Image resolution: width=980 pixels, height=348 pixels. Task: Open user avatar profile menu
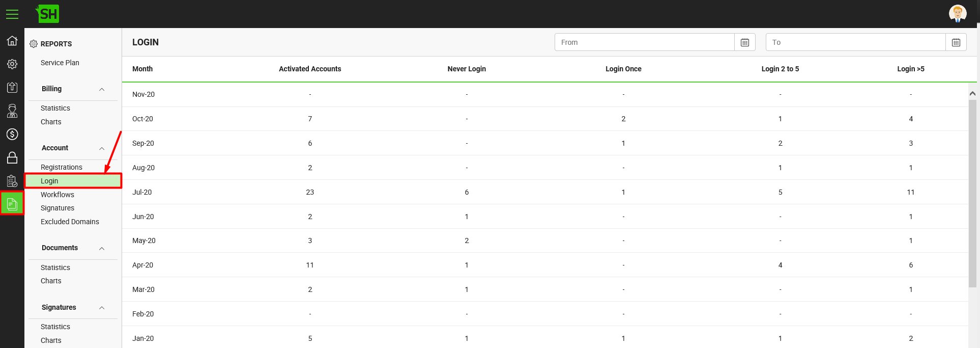[958, 14]
